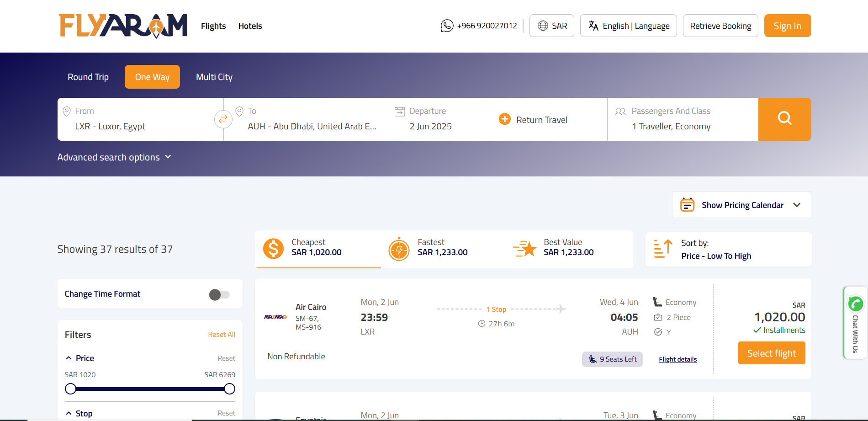Click the orange search magnifier button
Viewport: 868px width, 421px height.
(784, 119)
